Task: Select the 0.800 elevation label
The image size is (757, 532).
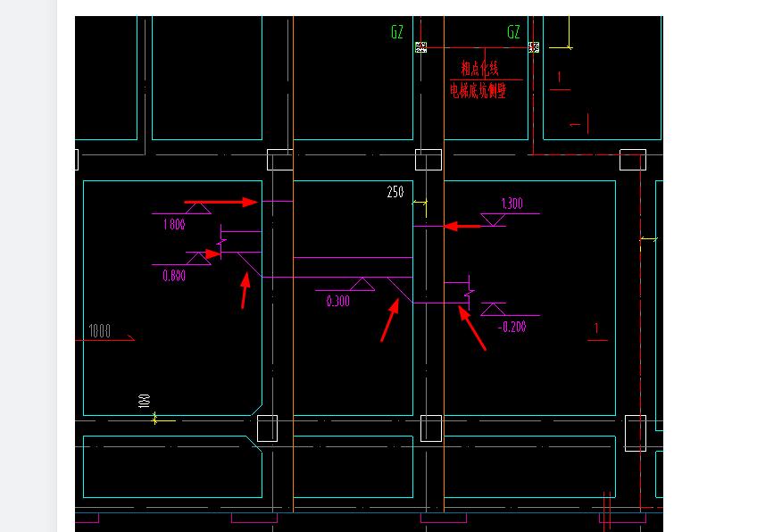Action: (x=174, y=276)
